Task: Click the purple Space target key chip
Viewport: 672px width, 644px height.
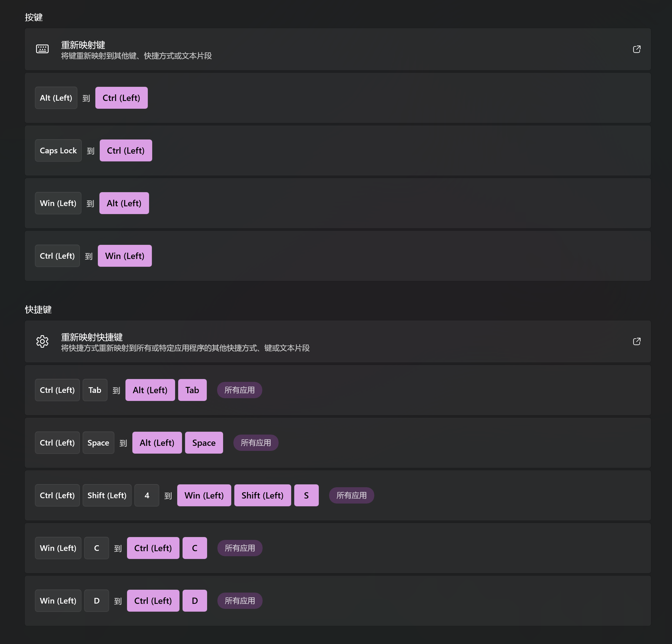Action: (204, 443)
